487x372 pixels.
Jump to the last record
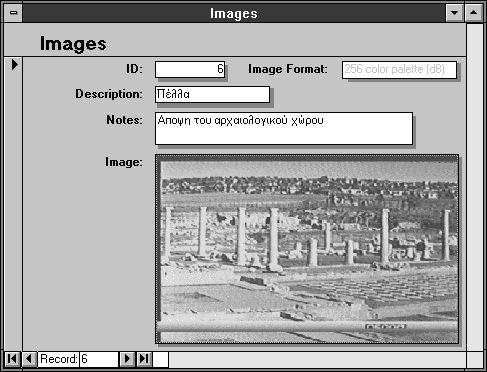144,359
